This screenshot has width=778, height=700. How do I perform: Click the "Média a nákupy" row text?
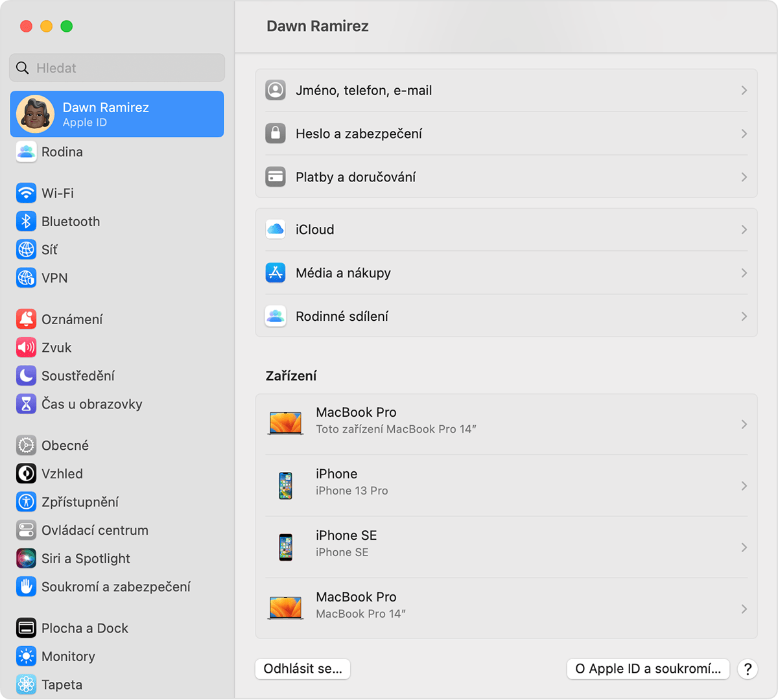344,273
